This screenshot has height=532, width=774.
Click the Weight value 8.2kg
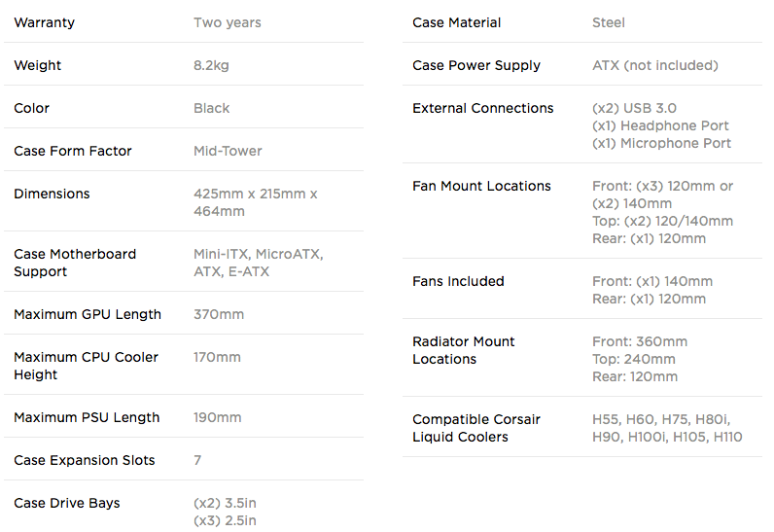211,65
